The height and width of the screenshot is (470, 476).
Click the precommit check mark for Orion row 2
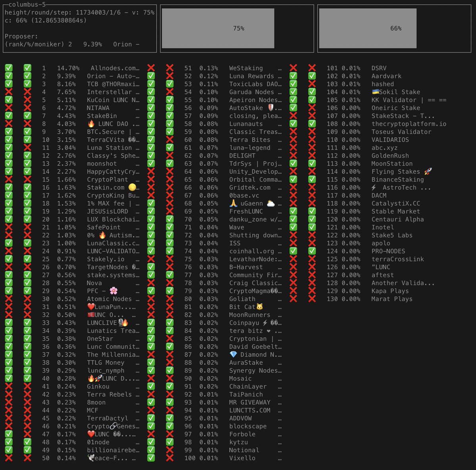pos(27,76)
